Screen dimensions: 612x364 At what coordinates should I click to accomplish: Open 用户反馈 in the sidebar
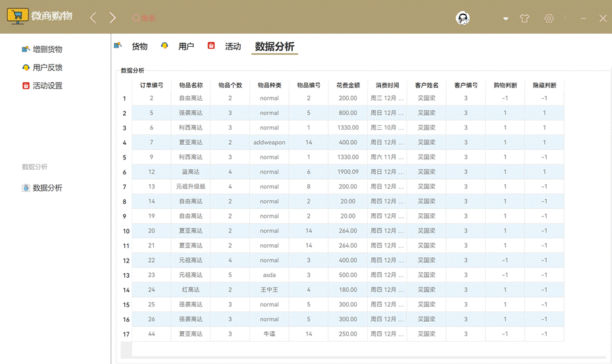(47, 67)
